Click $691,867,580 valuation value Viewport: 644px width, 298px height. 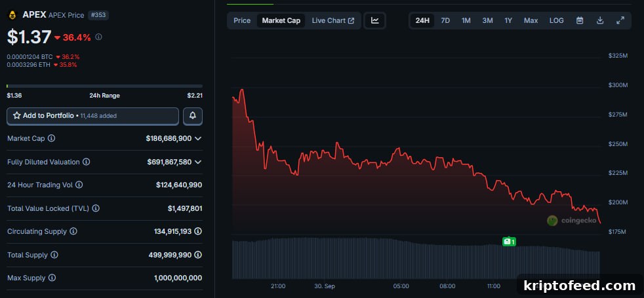(x=169, y=162)
